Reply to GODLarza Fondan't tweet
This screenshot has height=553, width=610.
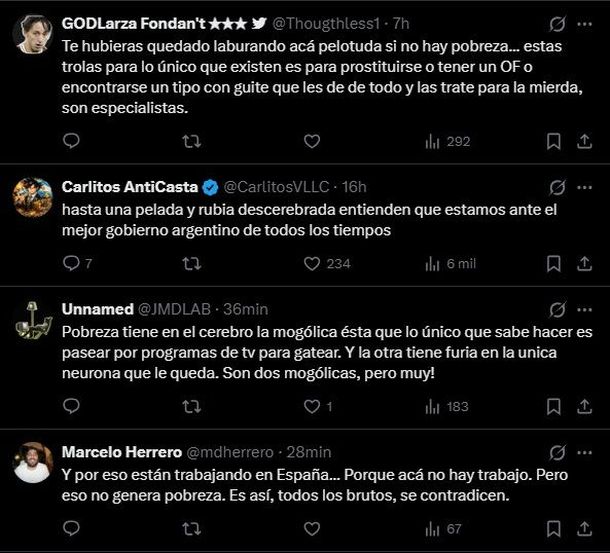pos(71,141)
